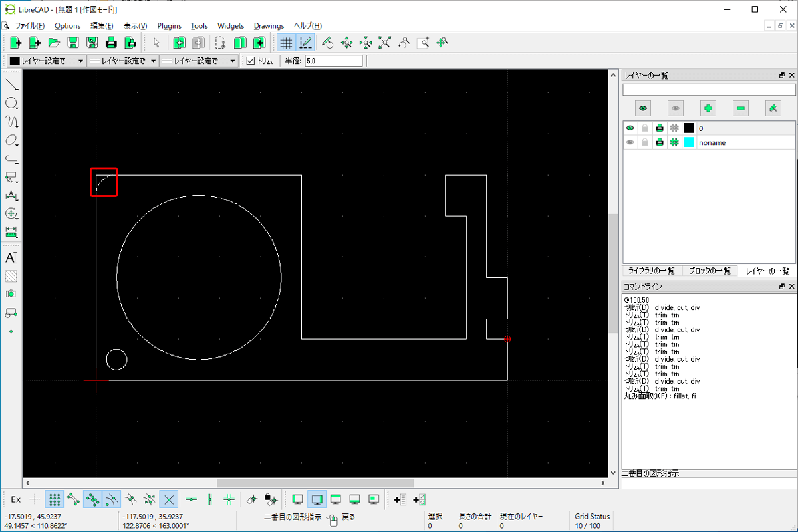
Task: Copy selected entities icon
Action: point(240,43)
